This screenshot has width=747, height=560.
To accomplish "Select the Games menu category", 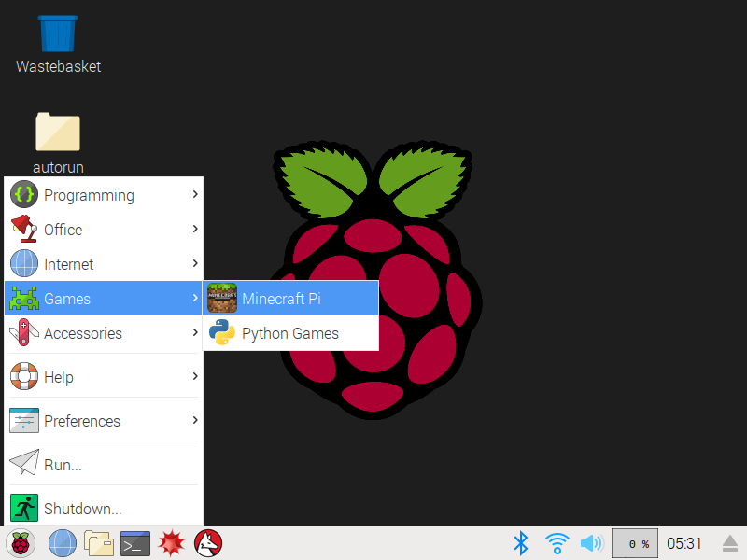I will click(104, 298).
